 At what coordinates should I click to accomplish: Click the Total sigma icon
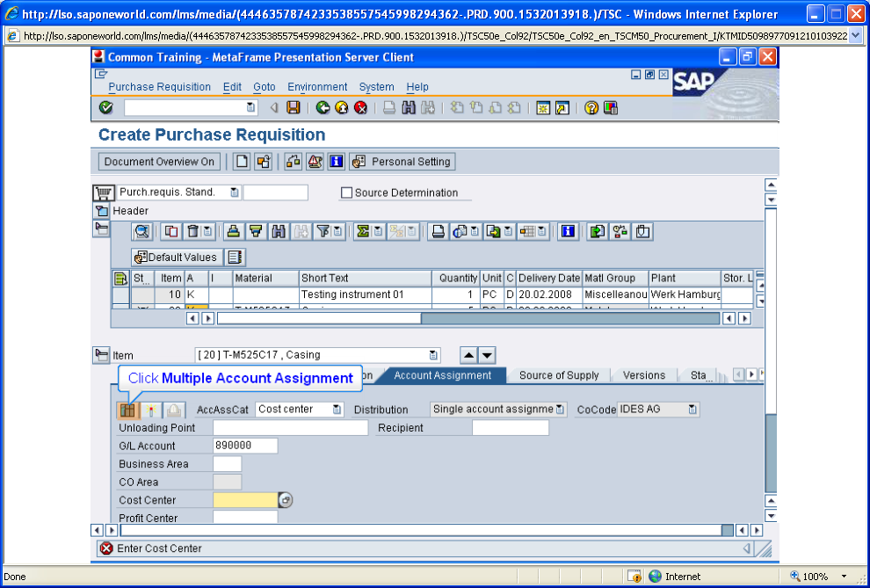tap(363, 231)
